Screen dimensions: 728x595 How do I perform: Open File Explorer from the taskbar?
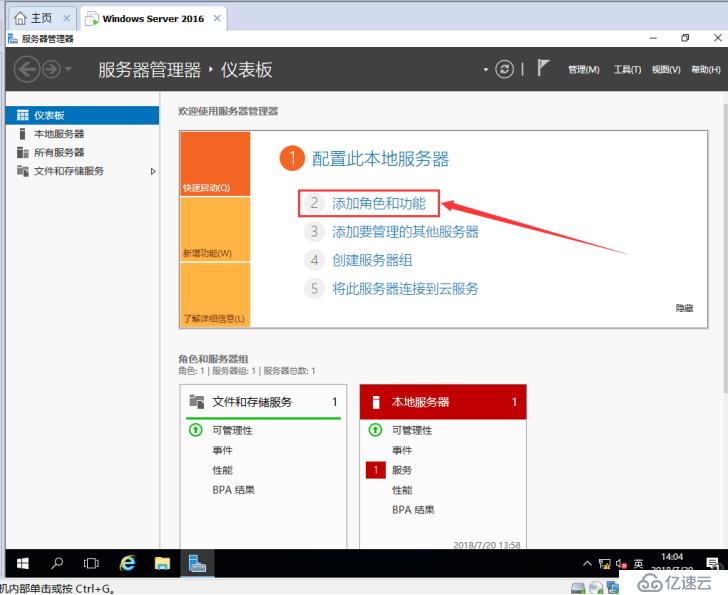pyautogui.click(x=162, y=563)
